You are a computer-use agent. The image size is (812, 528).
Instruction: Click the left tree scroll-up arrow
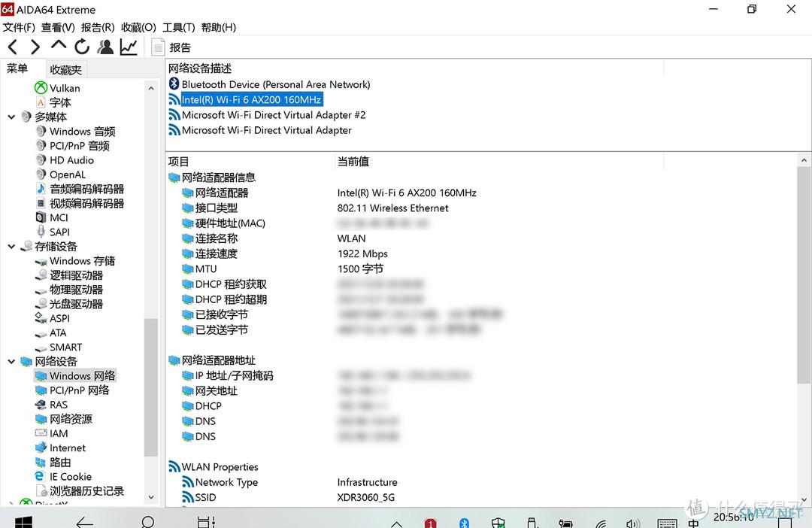click(151, 89)
